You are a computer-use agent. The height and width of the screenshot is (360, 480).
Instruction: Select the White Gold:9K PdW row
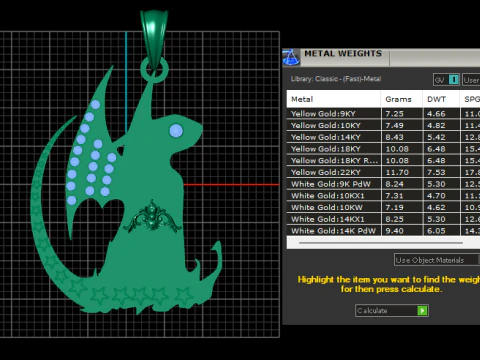(383, 184)
